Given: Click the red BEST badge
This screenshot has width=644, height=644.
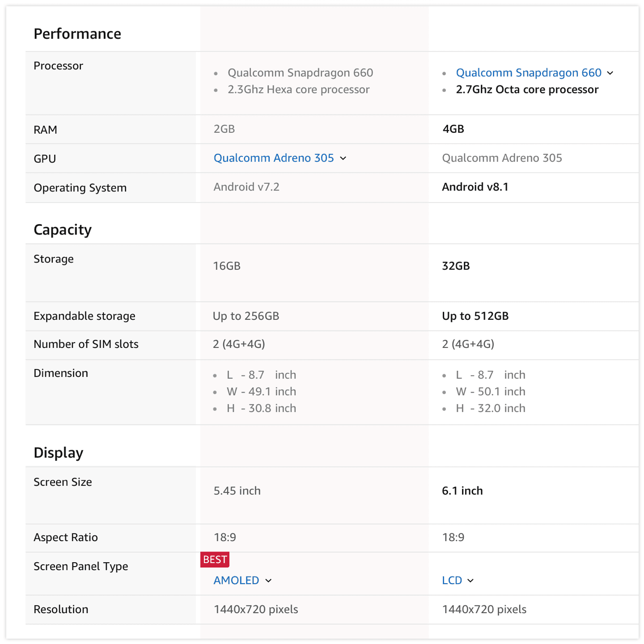Looking at the screenshot, I should pyautogui.click(x=215, y=559).
